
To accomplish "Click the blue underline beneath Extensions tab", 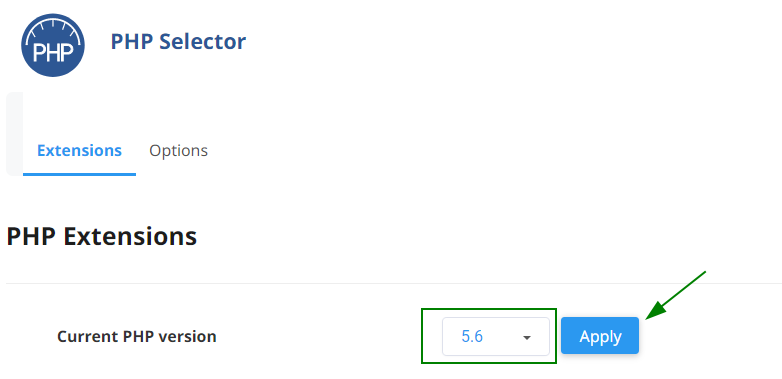I will tap(79, 175).
